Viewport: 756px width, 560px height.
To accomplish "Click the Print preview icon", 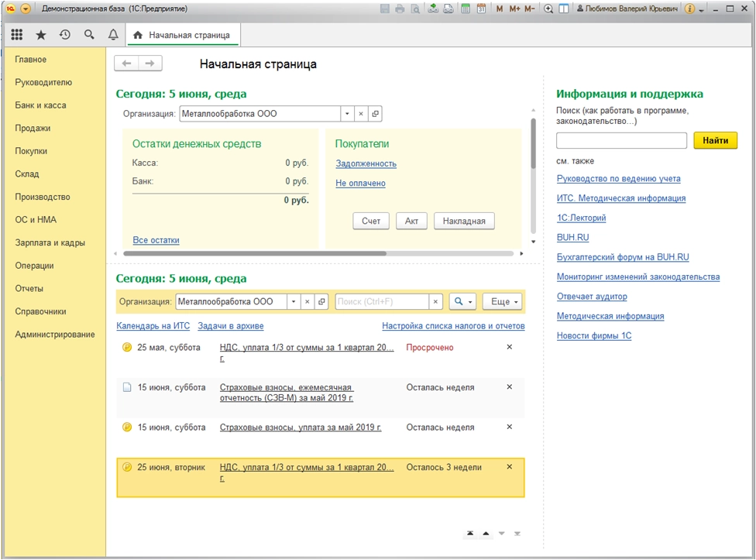I will tap(414, 9).
